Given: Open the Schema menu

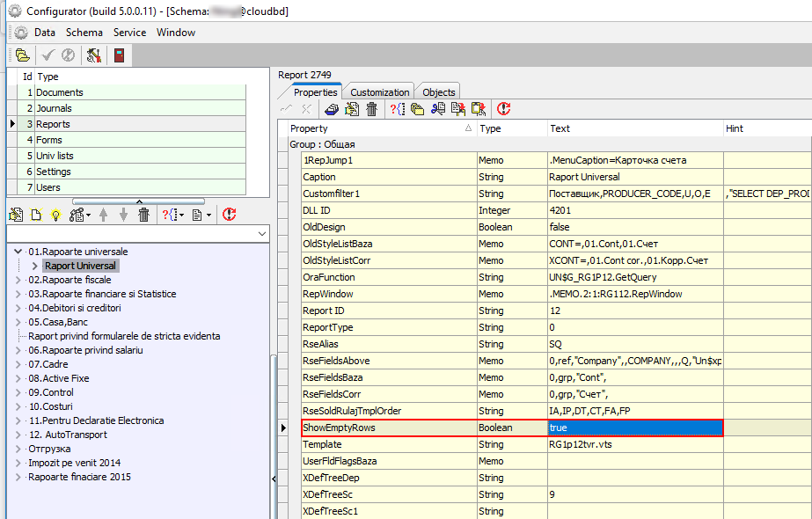Looking at the screenshot, I should (84, 33).
